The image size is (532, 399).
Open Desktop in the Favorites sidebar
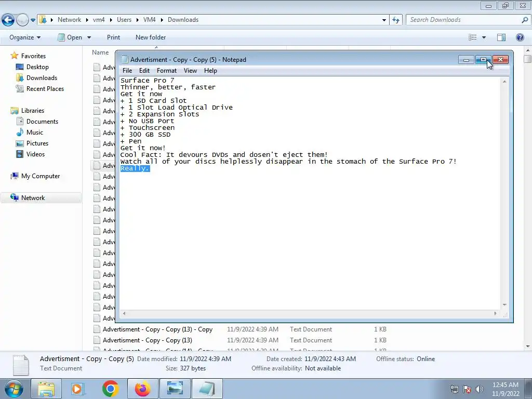click(x=37, y=67)
